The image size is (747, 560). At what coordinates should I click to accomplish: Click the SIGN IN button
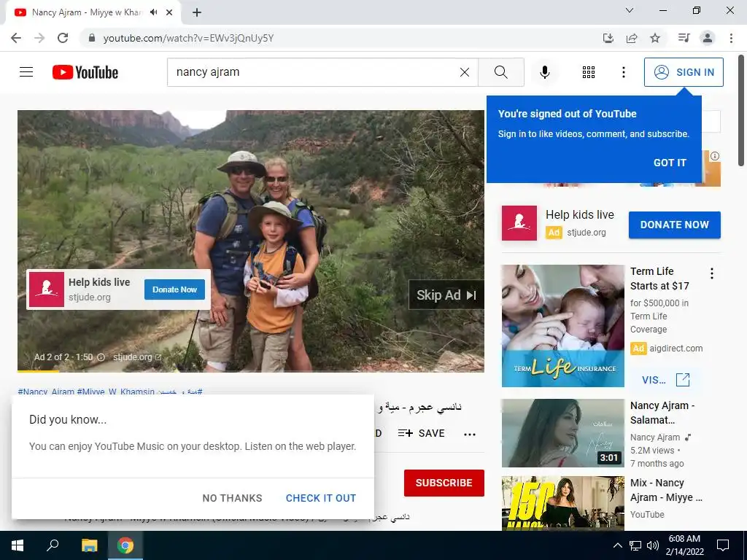(684, 72)
